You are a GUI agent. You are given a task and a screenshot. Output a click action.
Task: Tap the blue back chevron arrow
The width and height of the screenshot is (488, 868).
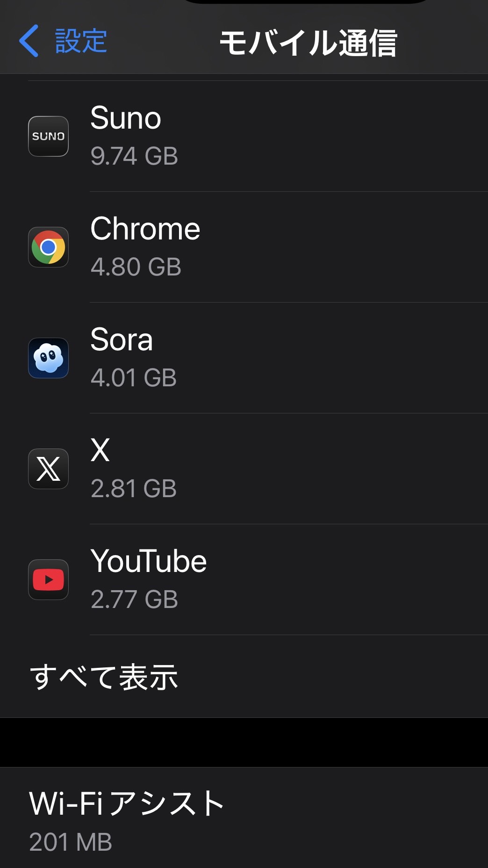29,41
